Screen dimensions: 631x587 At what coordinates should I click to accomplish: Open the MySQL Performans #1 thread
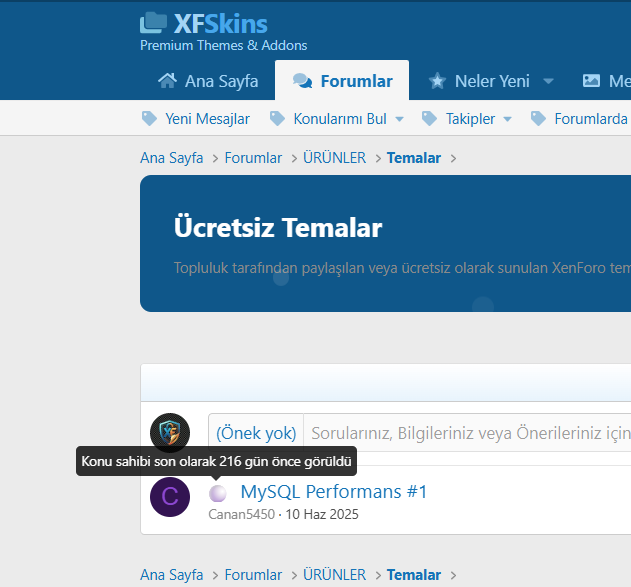point(334,492)
